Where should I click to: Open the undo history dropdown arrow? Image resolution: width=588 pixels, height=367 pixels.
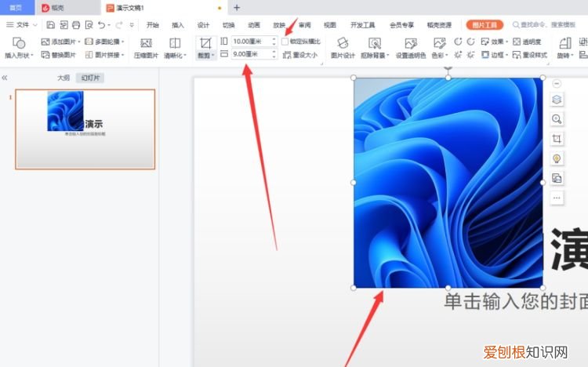(x=109, y=25)
